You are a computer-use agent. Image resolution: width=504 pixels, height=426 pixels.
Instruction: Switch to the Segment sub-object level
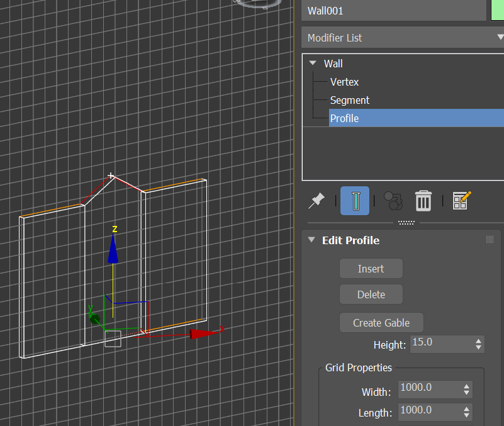pos(349,100)
